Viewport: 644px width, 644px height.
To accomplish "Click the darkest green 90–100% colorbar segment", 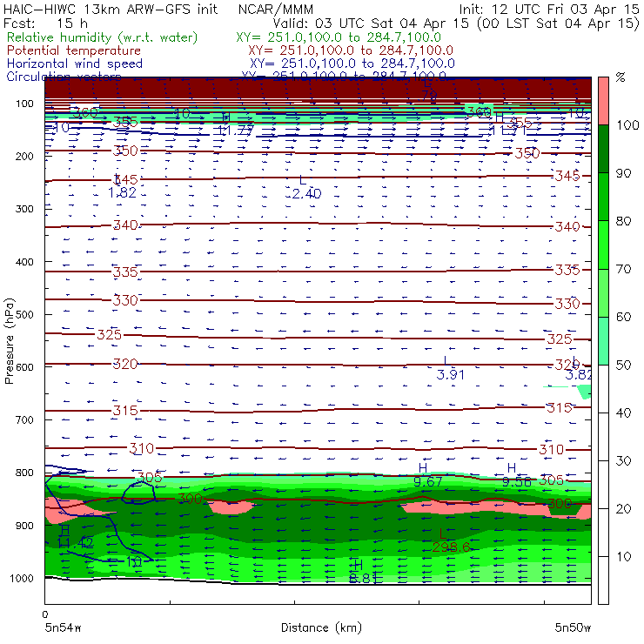I will pyautogui.click(x=603, y=149).
